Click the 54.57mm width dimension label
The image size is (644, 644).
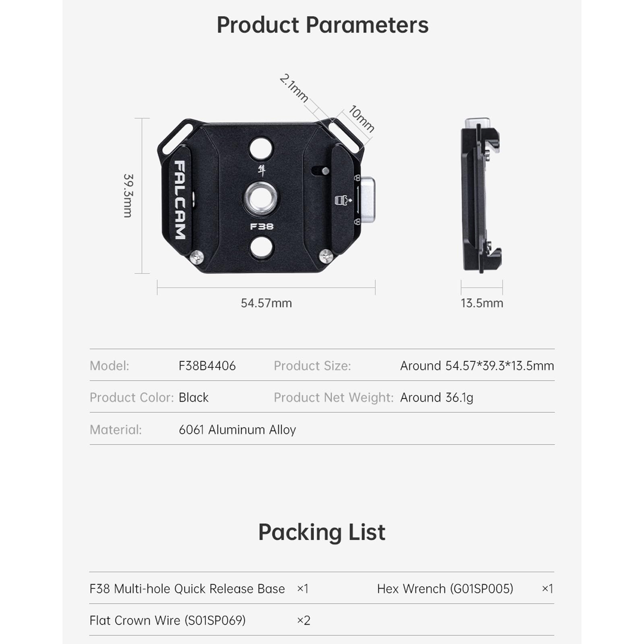pyautogui.click(x=266, y=303)
